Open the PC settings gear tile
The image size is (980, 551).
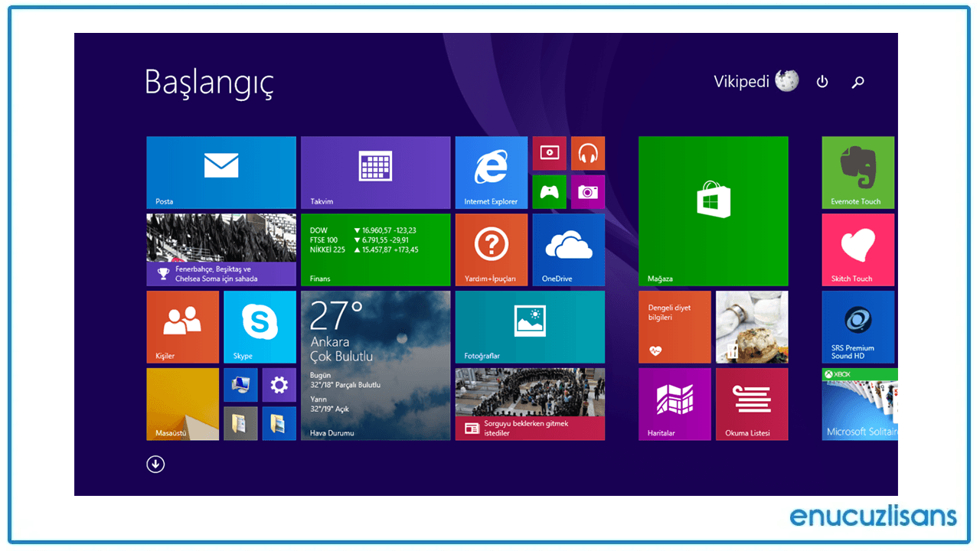click(279, 385)
